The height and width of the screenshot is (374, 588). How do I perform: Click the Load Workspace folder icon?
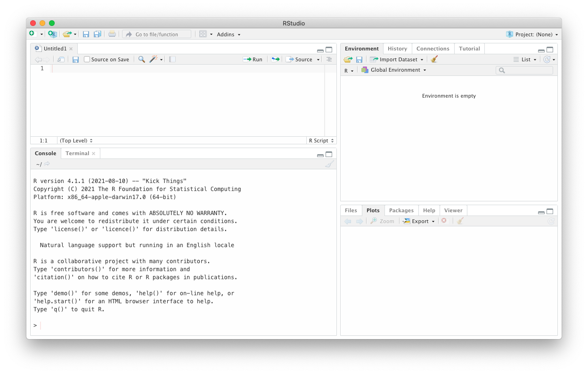(x=348, y=59)
